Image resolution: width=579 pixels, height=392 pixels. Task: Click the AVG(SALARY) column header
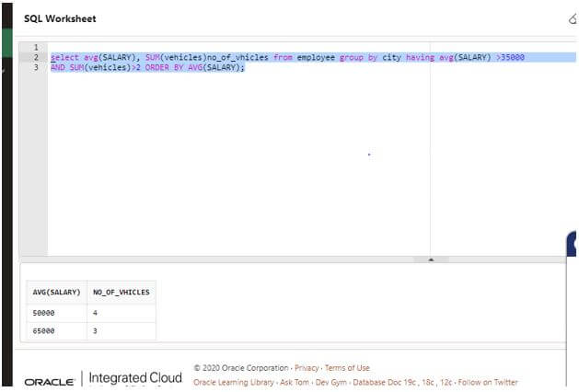(56, 292)
